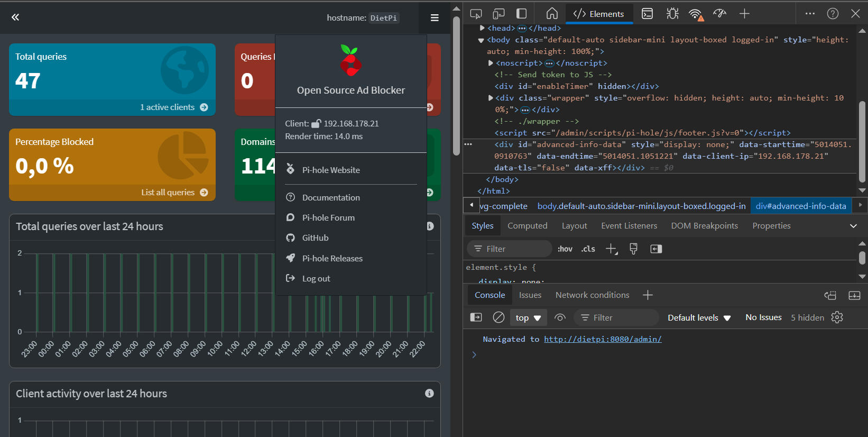Screen dimensions: 868x437
Task: Toggle device emulation icon in DevTools
Action: [498, 14]
